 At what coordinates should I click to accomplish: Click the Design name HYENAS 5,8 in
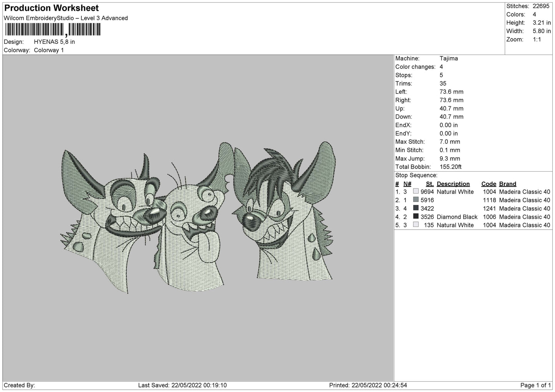tap(54, 42)
